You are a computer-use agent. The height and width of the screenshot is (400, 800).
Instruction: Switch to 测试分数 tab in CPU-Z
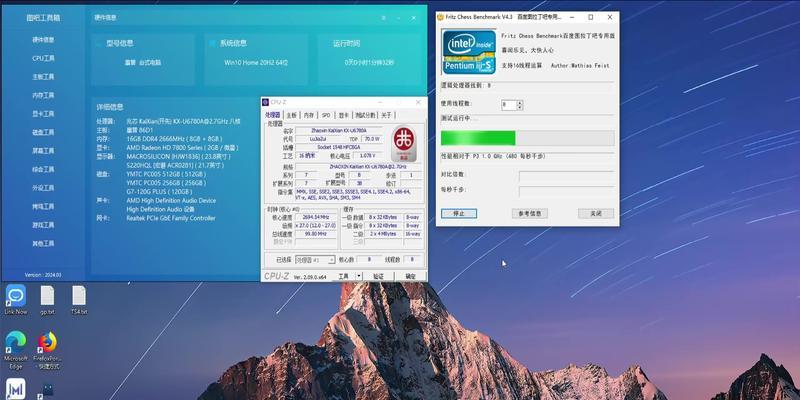[365, 115]
